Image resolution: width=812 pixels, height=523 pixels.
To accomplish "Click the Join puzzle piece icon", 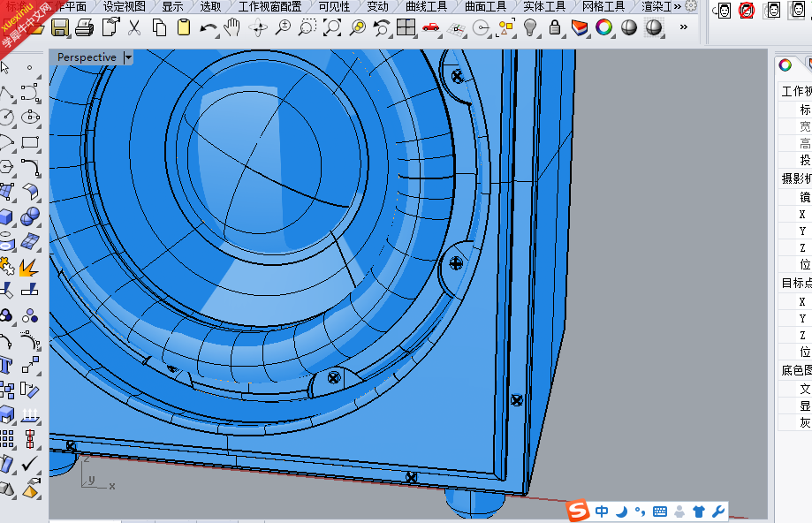I will click(7, 266).
